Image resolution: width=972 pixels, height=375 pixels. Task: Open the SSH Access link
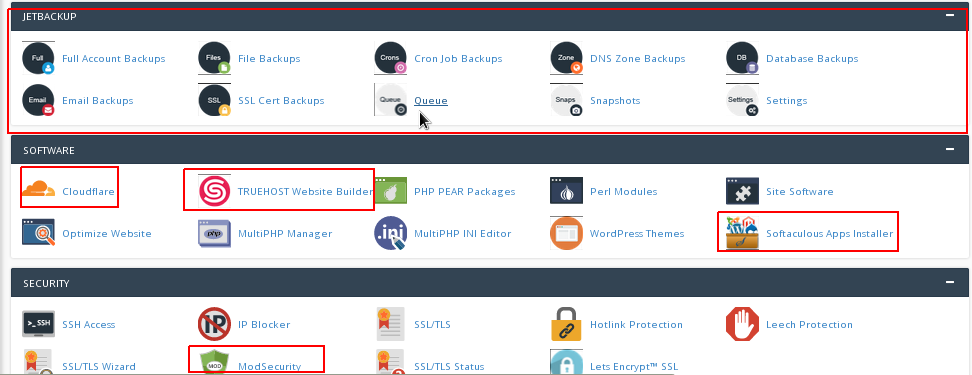pos(89,324)
